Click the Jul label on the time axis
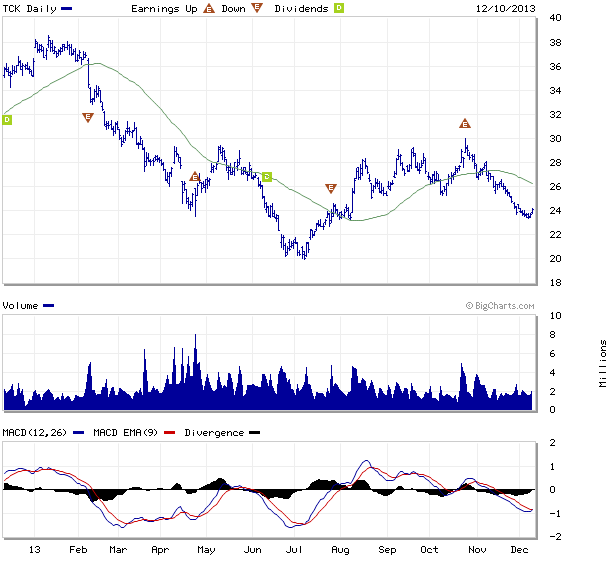The image size is (614, 564). [295, 550]
